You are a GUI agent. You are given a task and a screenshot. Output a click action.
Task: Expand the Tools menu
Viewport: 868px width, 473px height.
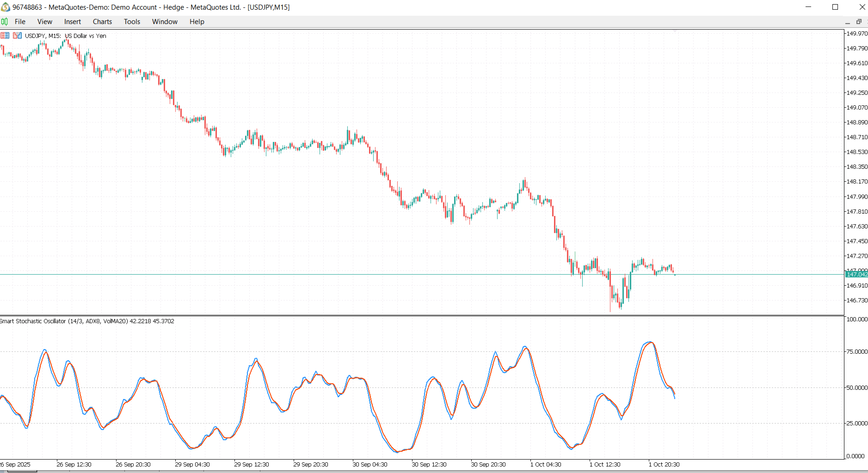pyautogui.click(x=132, y=21)
